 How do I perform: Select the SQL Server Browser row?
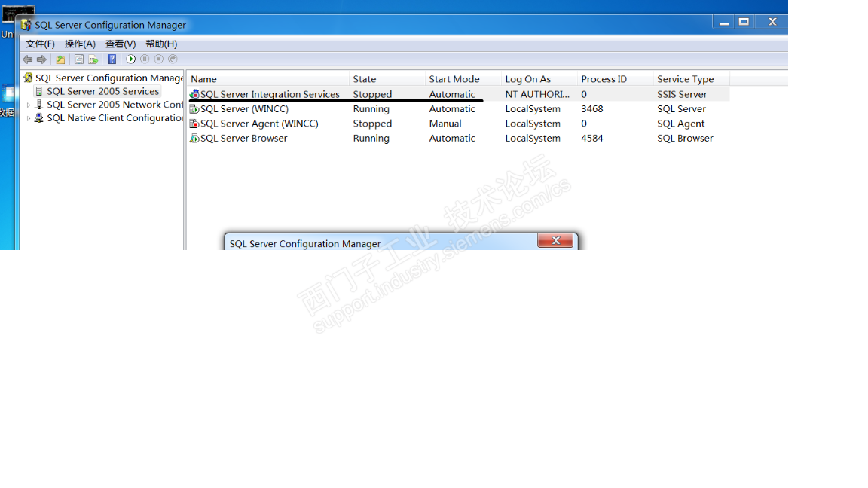point(458,139)
